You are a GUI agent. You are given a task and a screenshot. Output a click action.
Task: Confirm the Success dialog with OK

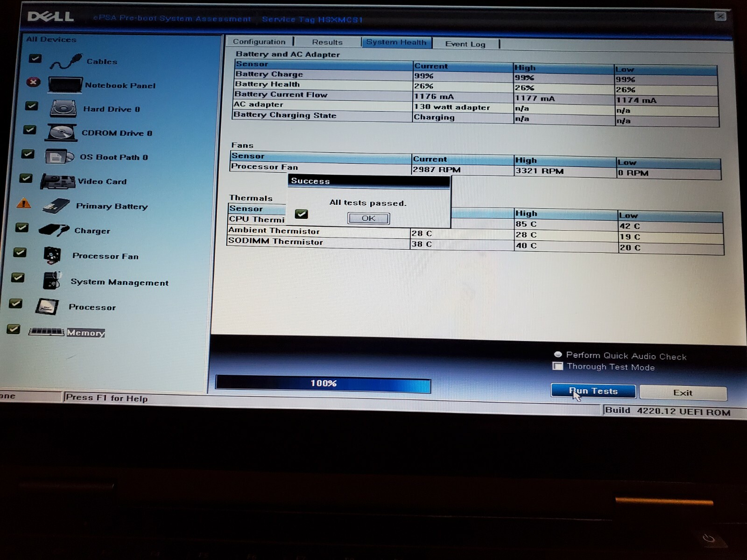tap(368, 218)
